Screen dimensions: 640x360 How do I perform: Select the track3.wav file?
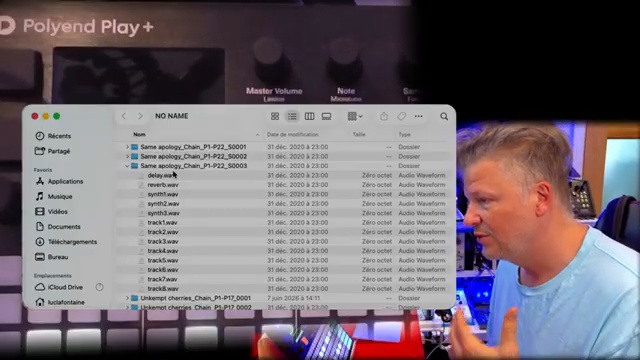click(x=163, y=241)
